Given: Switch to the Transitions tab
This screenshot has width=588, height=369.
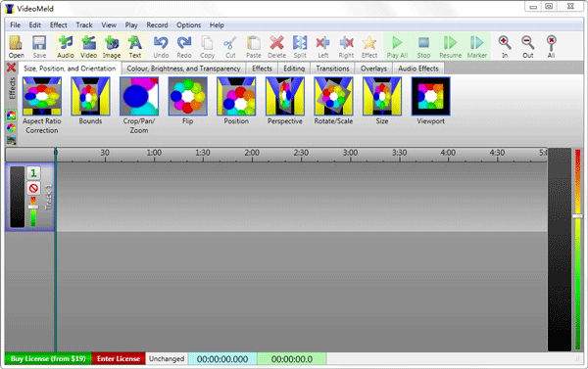Looking at the screenshot, I should coord(332,69).
